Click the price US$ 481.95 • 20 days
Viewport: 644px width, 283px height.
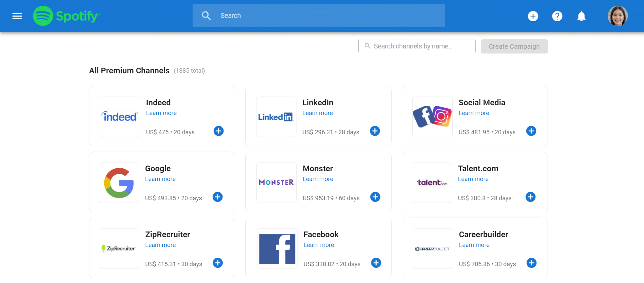click(x=487, y=132)
